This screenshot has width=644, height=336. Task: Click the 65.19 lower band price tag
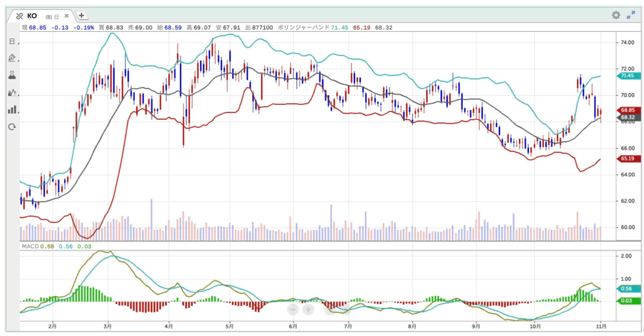click(628, 159)
